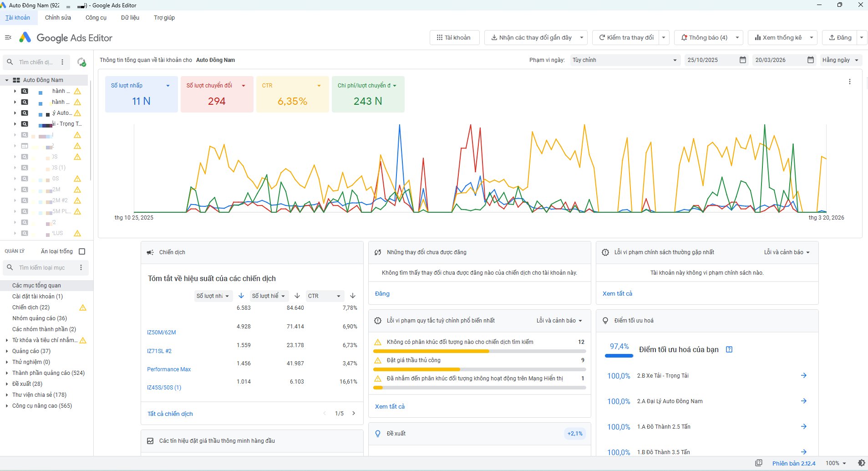Open help icon beside Điểm tối ưu hoá của bạn

[x=729, y=349]
